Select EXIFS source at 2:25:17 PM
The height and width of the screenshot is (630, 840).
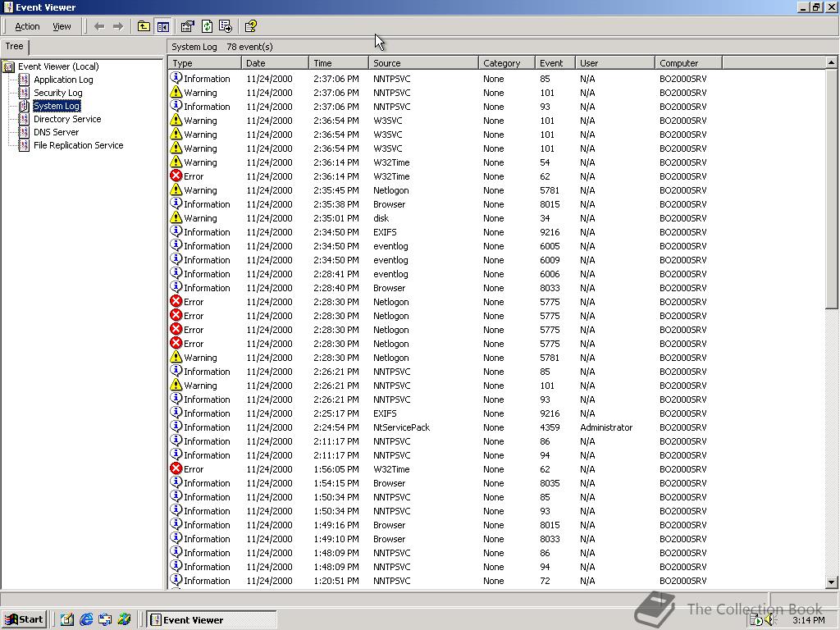pyautogui.click(x=385, y=413)
